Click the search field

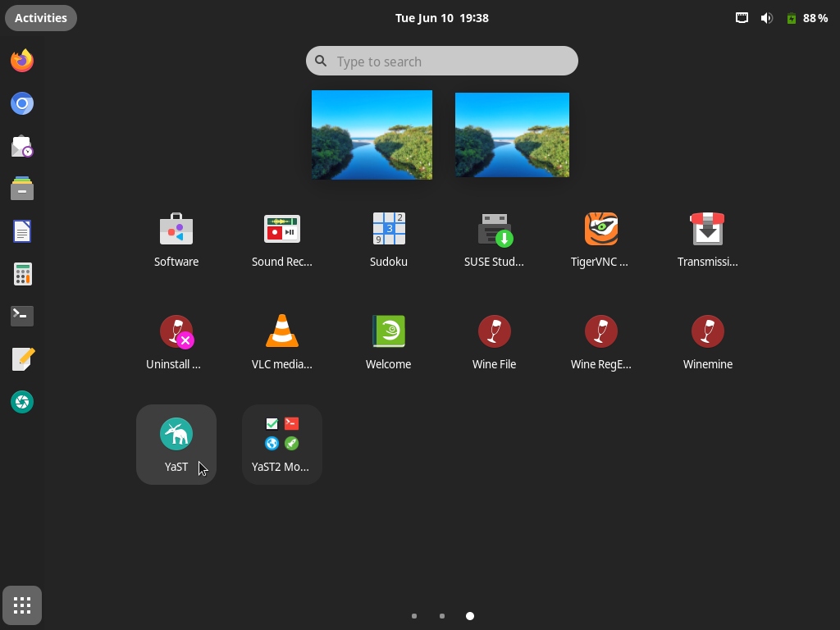(442, 61)
